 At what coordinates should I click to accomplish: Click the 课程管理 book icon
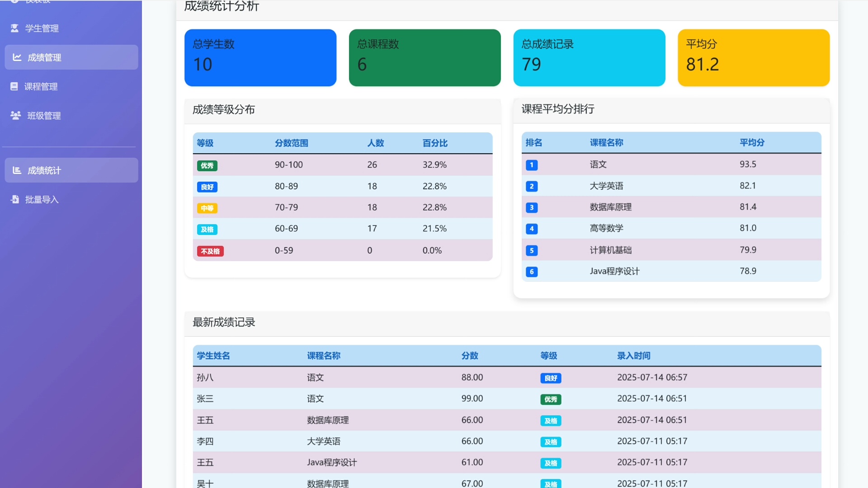click(14, 86)
